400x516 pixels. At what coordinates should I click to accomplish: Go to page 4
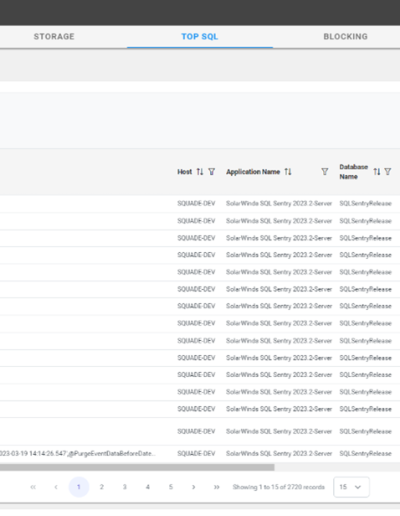click(148, 487)
